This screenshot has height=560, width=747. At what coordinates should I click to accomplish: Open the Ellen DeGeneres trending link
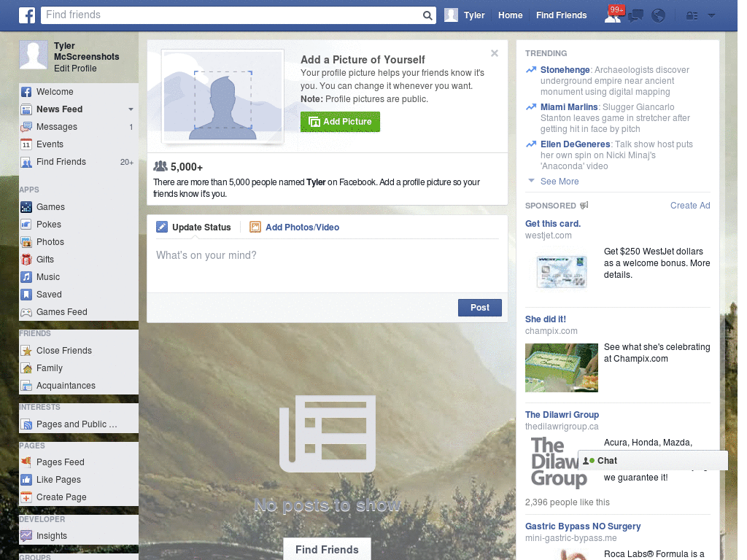coord(575,144)
